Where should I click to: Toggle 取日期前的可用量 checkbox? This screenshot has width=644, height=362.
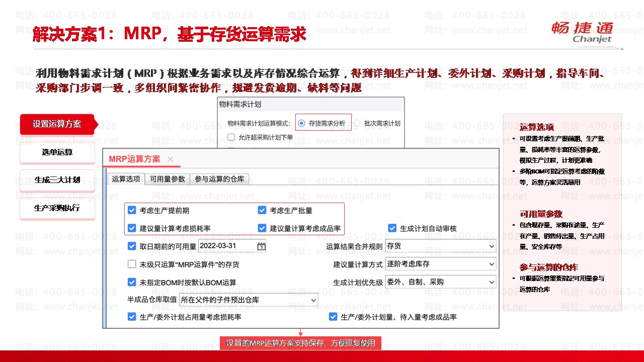click(x=132, y=246)
